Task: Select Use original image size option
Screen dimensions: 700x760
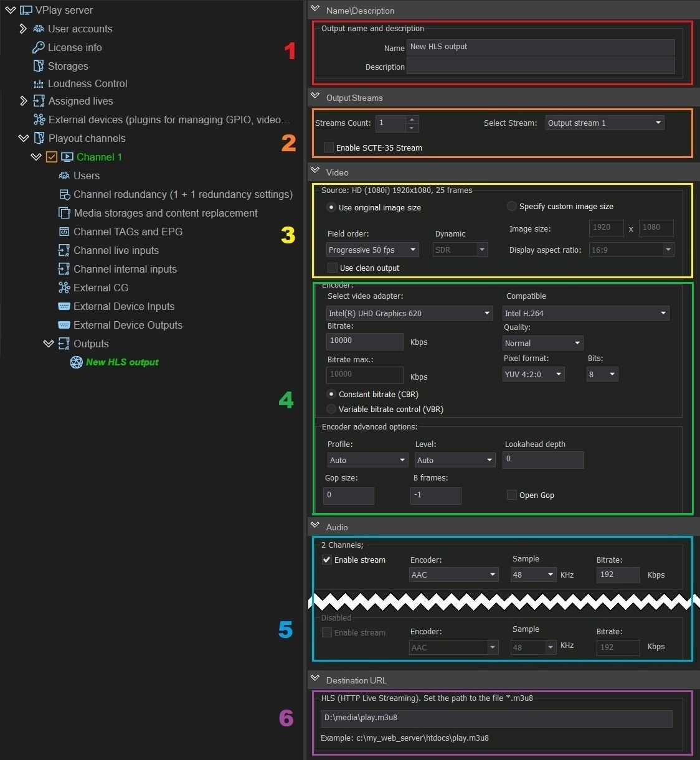Action: (x=331, y=207)
